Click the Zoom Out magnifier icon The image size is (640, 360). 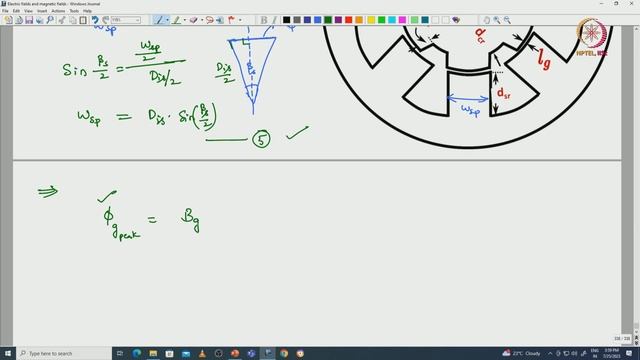click(507, 20)
